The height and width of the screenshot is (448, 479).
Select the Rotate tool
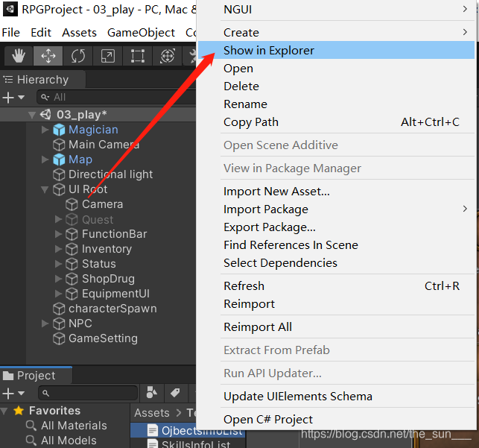(78, 56)
